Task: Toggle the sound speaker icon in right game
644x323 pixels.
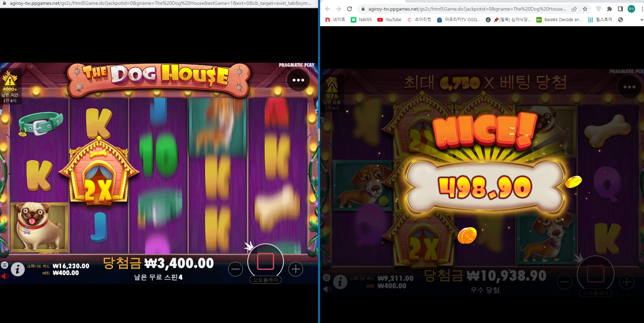Action: coord(327,289)
